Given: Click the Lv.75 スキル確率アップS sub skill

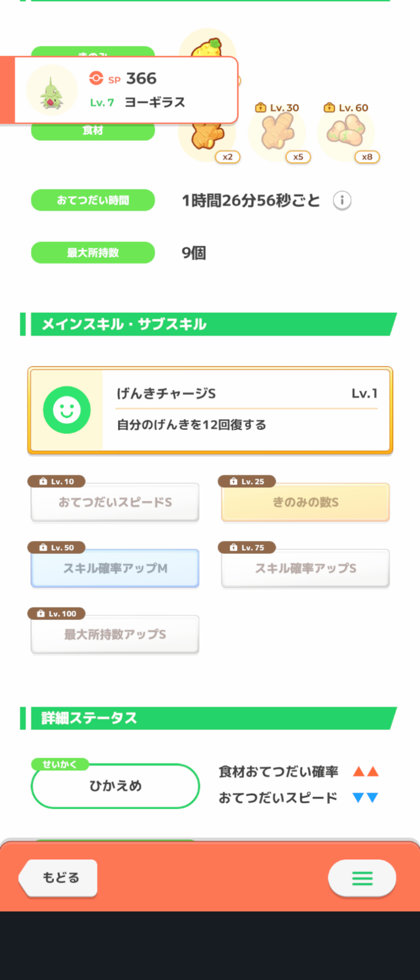Looking at the screenshot, I should 305,568.
